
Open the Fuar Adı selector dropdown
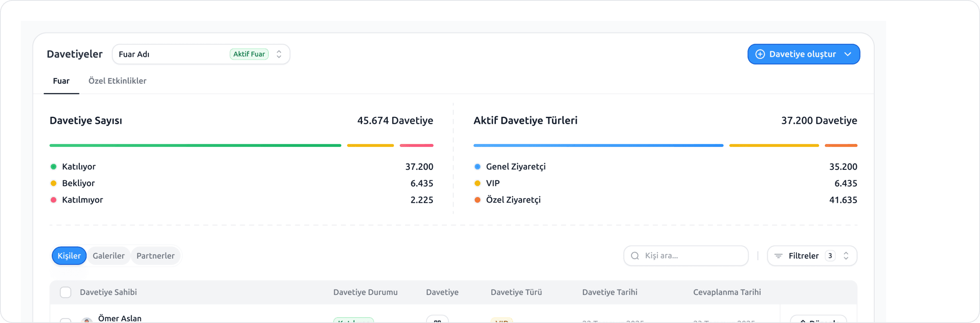[x=278, y=54]
